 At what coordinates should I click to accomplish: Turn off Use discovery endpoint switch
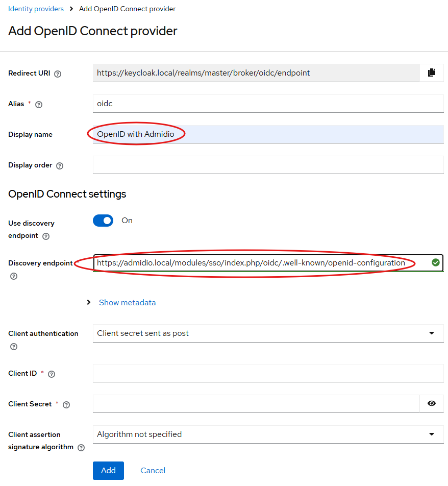tap(103, 221)
